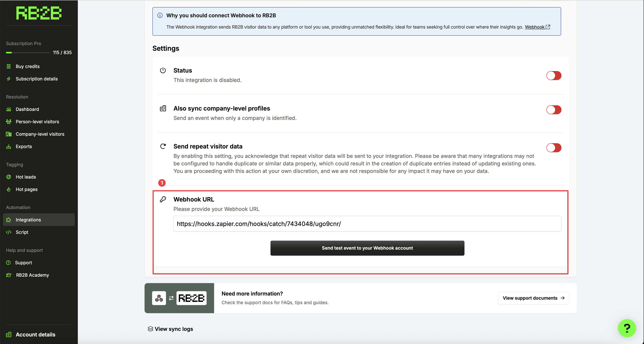Click the subscription credits progress bar
This screenshot has width=644, height=344.
click(28, 52)
